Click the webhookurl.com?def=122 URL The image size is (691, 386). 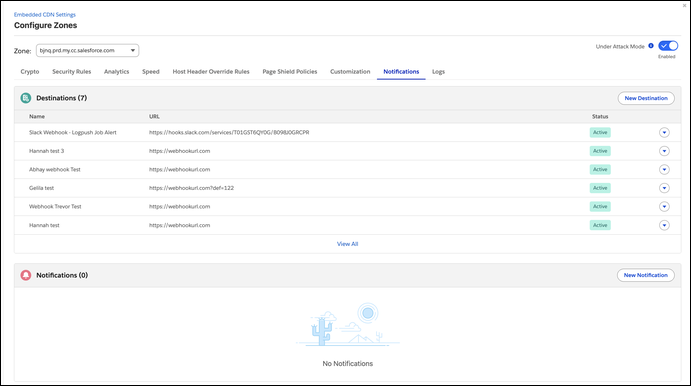pyautogui.click(x=191, y=188)
